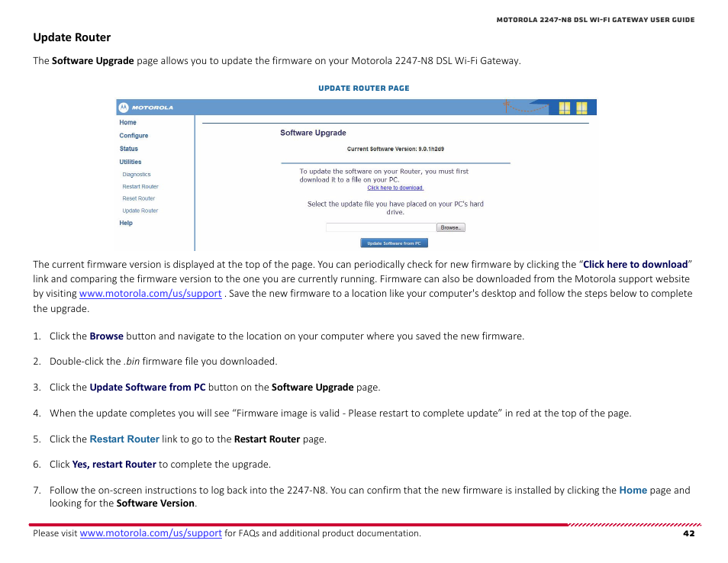Click bold 'Browse' word in step 1
Screen dimensions: 728x563
(x=106, y=336)
